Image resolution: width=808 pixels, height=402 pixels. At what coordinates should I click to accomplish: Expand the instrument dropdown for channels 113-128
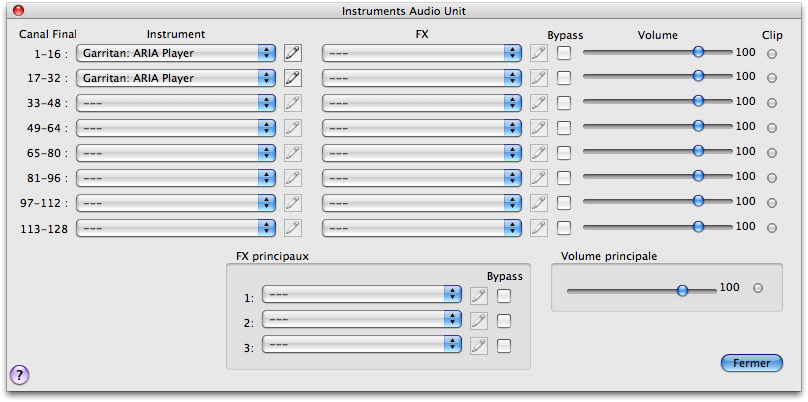pos(177,227)
